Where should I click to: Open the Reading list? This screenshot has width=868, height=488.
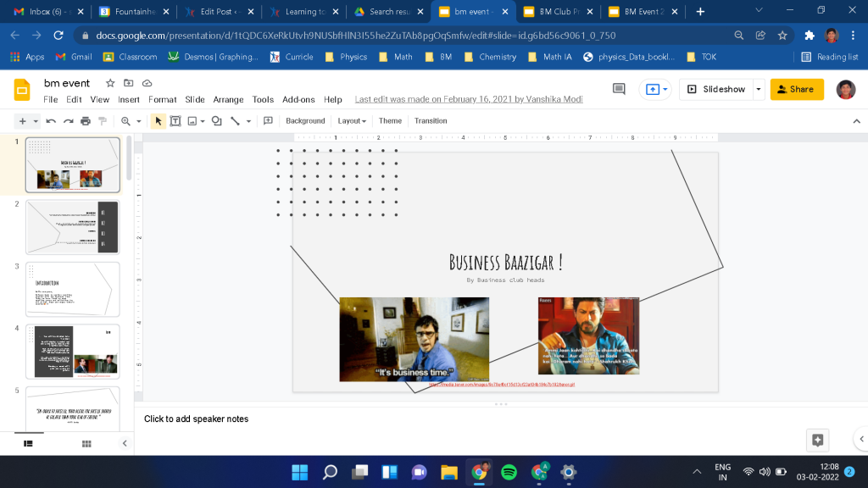tap(830, 57)
